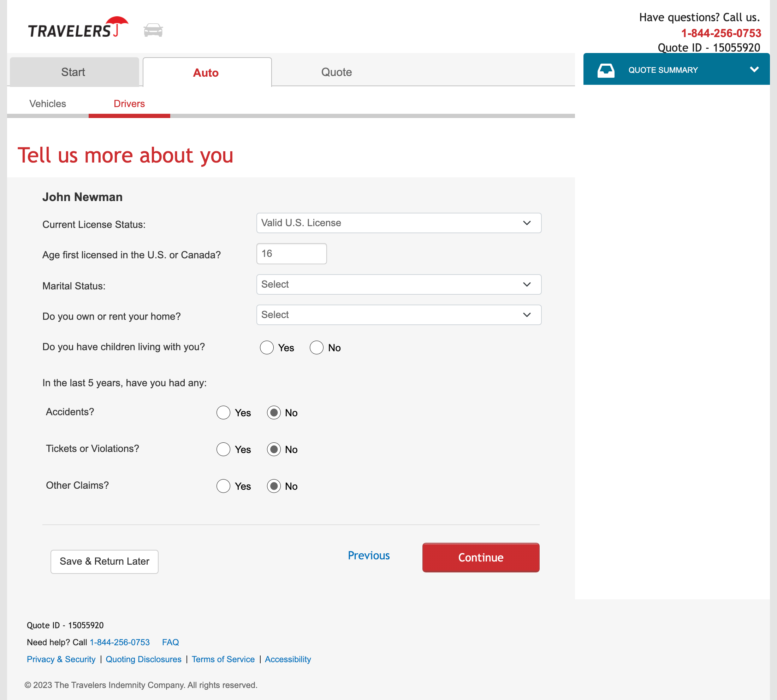The width and height of the screenshot is (777, 700).
Task: Click the Previous link
Action: click(x=368, y=555)
